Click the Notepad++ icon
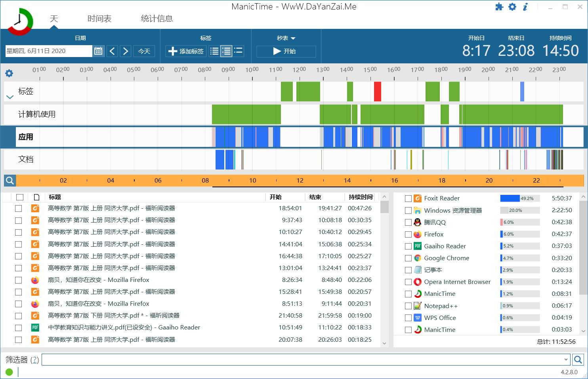Viewport: 588px width, 379px height. point(418,306)
